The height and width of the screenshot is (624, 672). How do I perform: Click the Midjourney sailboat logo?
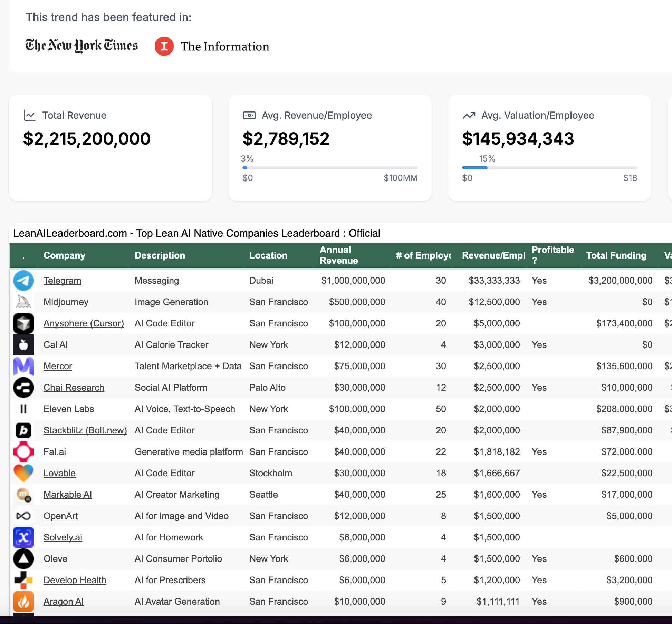coord(23,302)
